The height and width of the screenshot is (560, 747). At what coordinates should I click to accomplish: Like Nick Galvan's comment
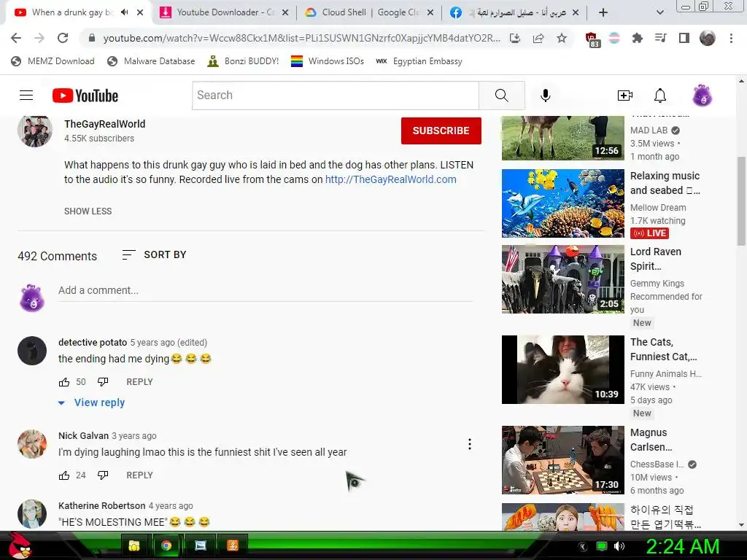click(x=64, y=475)
